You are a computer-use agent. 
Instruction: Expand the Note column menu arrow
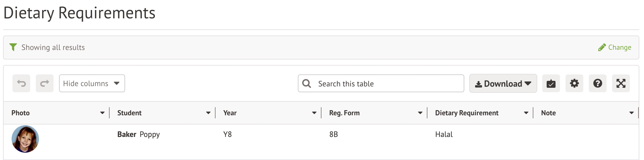point(632,113)
